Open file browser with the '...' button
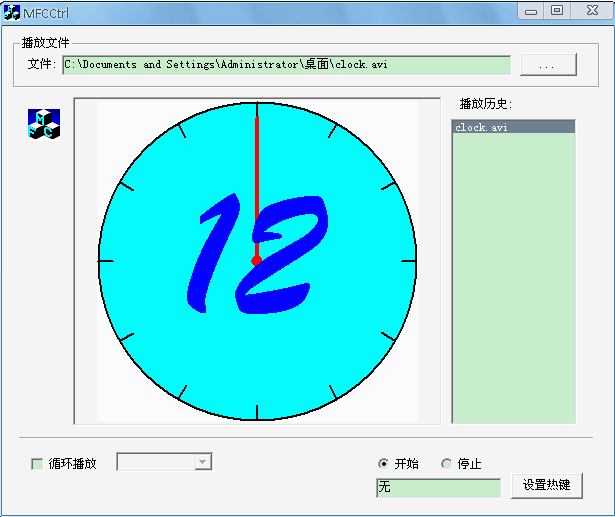This screenshot has height=517, width=615. pos(548,65)
